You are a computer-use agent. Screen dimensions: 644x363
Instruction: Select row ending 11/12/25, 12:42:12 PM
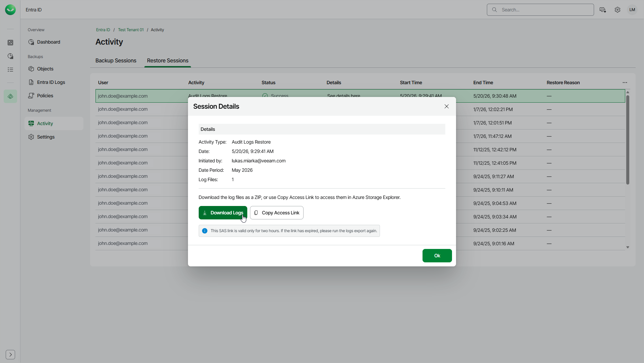point(360,150)
